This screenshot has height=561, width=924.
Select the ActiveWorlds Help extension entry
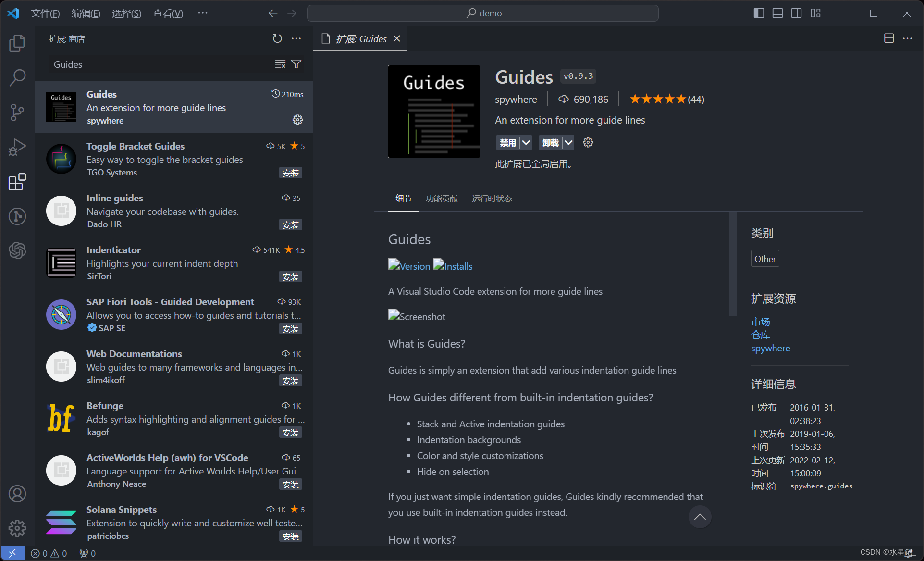tap(174, 470)
